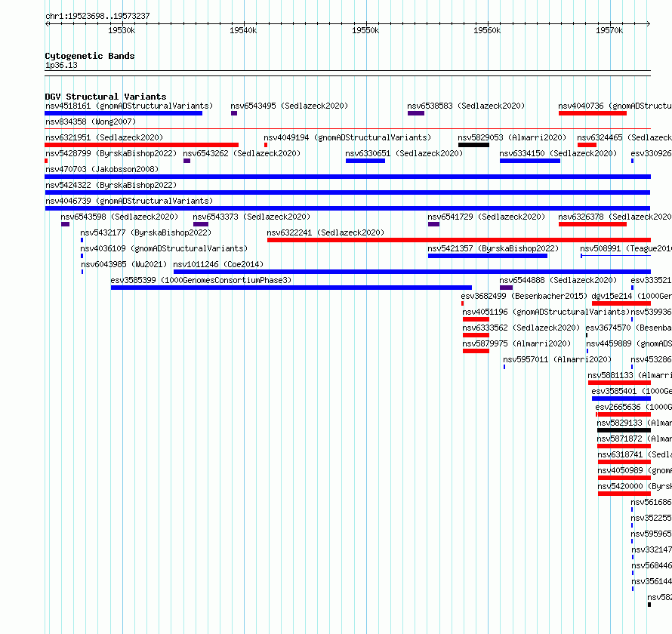This screenshot has width=672, height=634.
Task: Open the nsv6043985 Wu2021 label
Action: pyautogui.click(x=124, y=264)
